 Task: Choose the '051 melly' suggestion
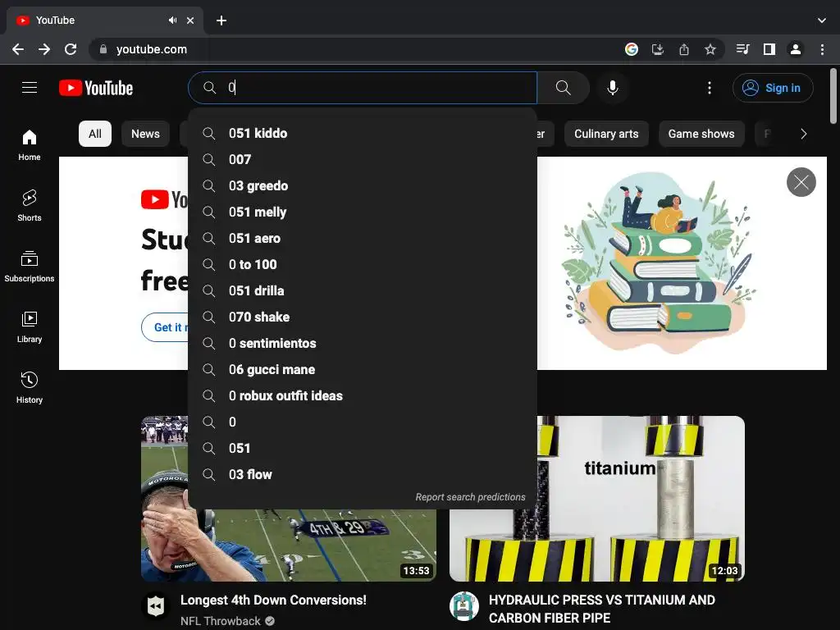tap(363, 212)
